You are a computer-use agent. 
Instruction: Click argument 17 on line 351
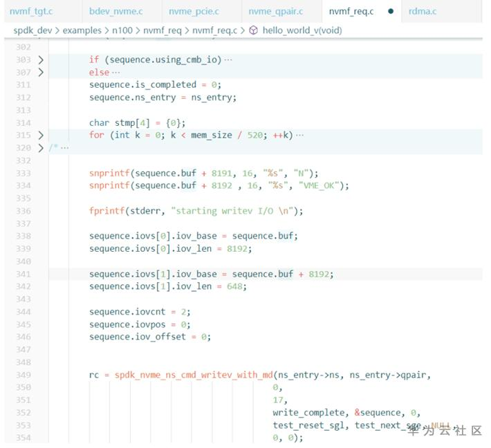278,400
